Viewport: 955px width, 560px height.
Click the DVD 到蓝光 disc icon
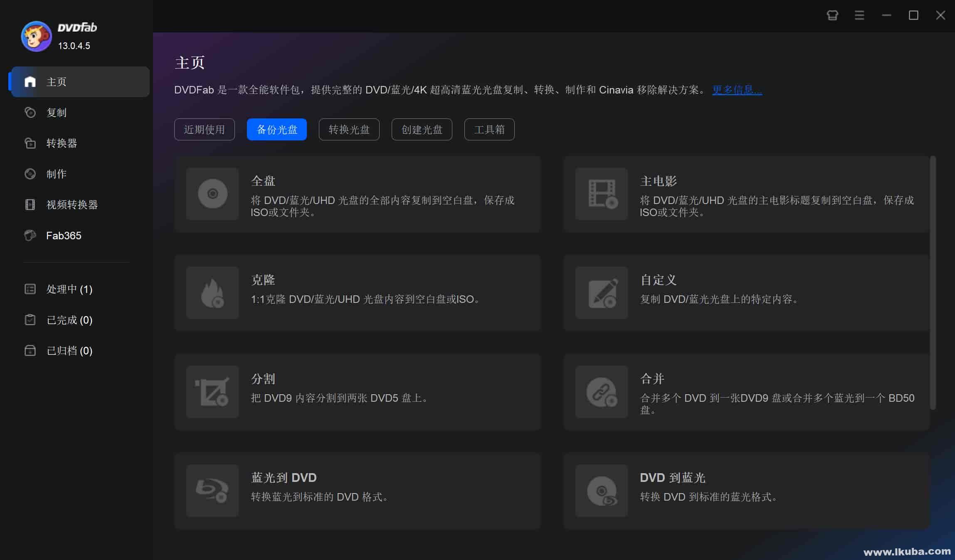tap(602, 490)
